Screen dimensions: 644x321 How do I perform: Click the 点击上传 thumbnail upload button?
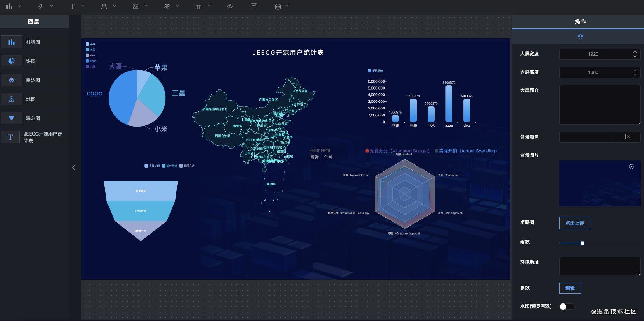575,223
